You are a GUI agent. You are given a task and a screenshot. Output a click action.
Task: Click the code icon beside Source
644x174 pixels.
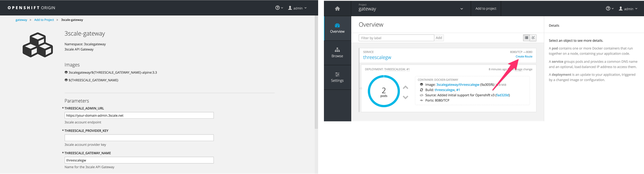pyautogui.click(x=421, y=95)
